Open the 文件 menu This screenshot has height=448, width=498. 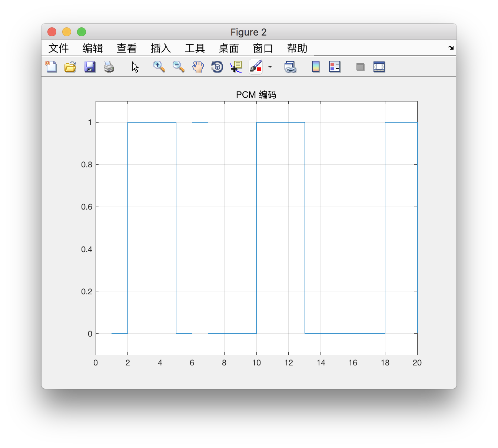coord(58,48)
